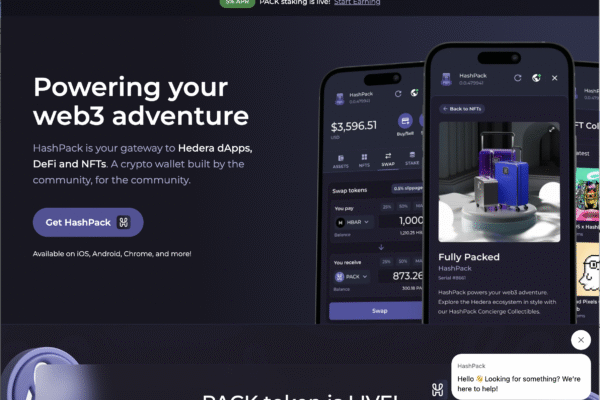Click the refresh icon on front phone
The height and width of the screenshot is (400, 600).
click(x=517, y=78)
